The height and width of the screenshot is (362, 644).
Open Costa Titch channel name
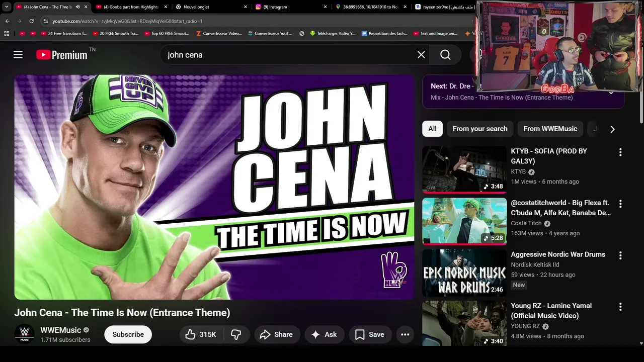pos(526,223)
